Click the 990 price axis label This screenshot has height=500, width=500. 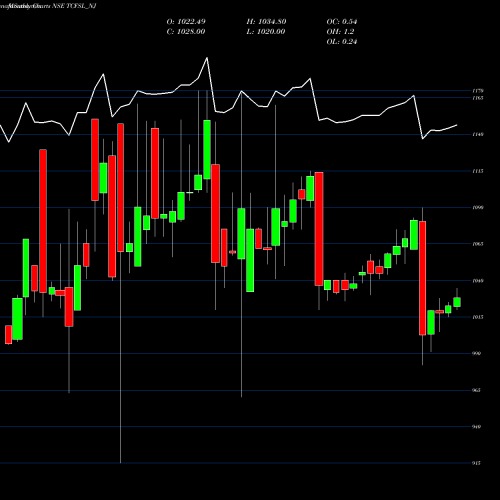(x=477, y=353)
